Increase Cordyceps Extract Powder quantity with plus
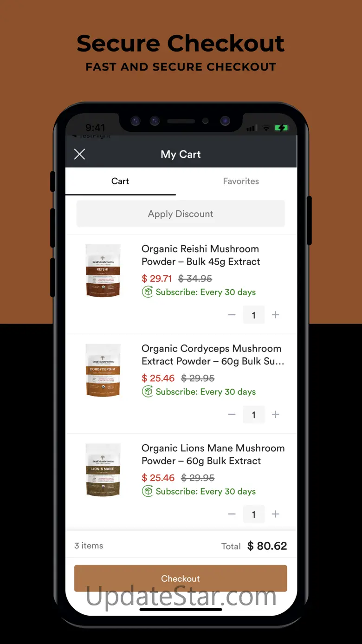This screenshot has height=644, width=362. coord(276,415)
